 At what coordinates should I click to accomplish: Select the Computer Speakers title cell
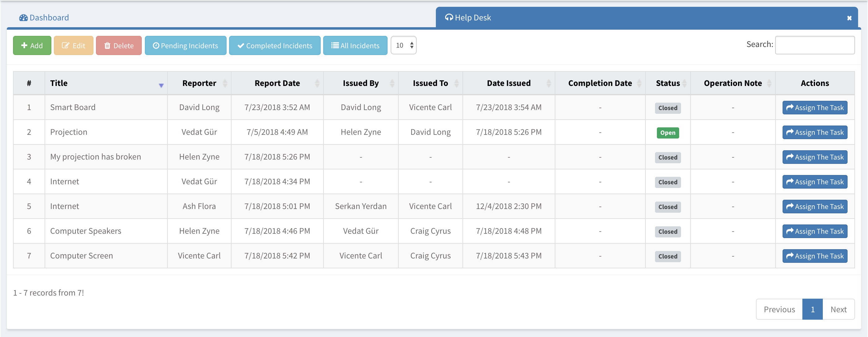(106, 231)
